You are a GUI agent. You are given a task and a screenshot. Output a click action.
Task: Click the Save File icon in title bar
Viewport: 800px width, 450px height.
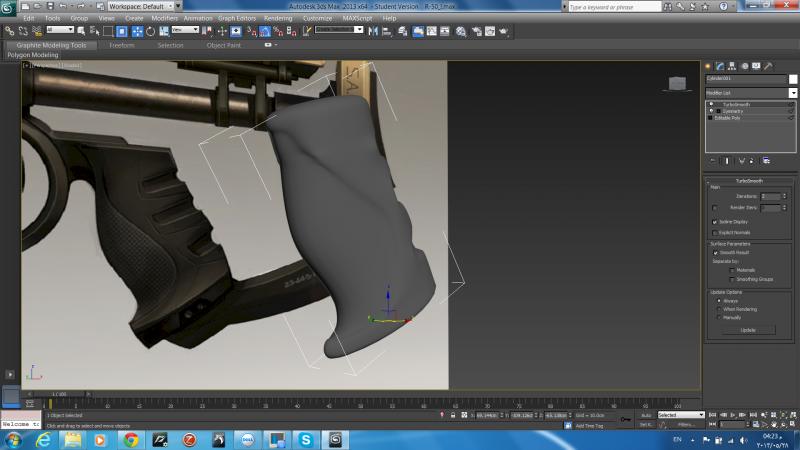(x=50, y=6)
